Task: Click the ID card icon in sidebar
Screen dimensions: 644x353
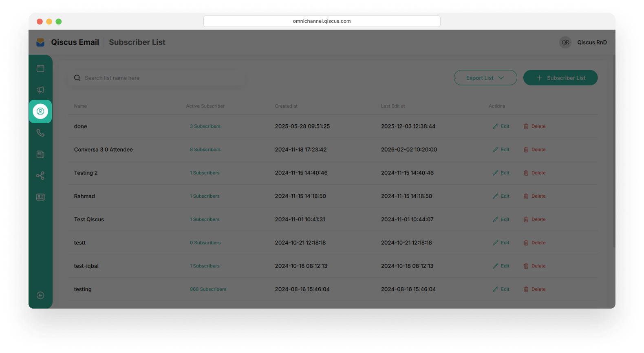Action: coord(40,197)
